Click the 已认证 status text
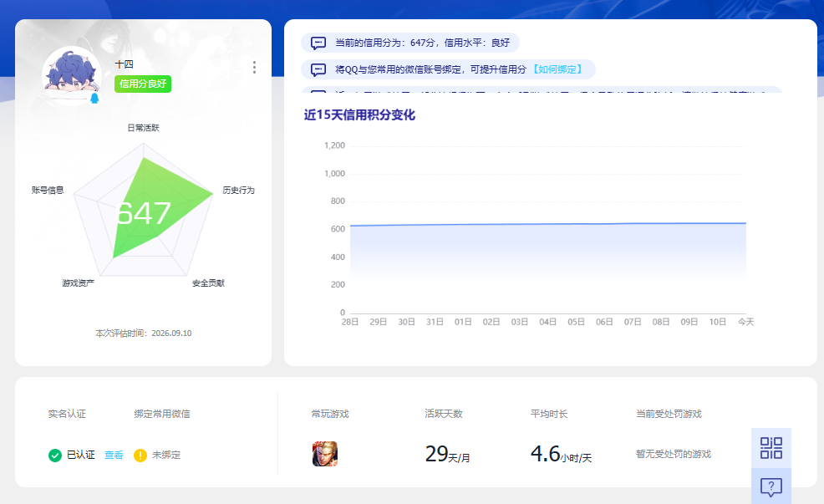 (81, 456)
